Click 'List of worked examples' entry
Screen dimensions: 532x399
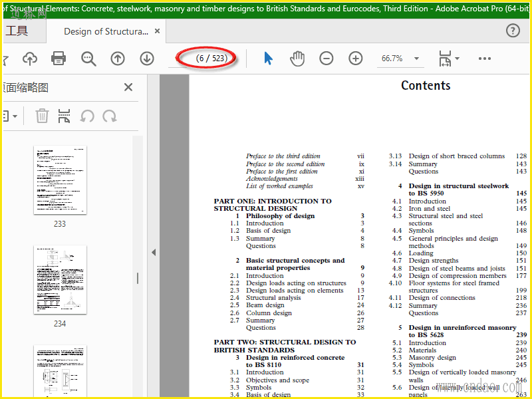coord(279,186)
